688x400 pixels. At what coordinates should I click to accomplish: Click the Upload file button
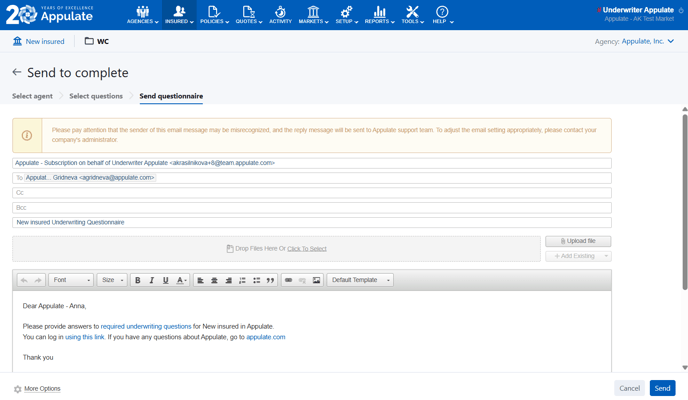point(578,241)
